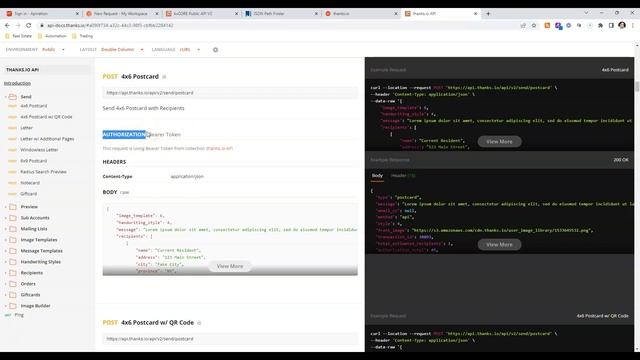Click the browser back arrow
This screenshot has height=360, width=640.
(7, 25)
